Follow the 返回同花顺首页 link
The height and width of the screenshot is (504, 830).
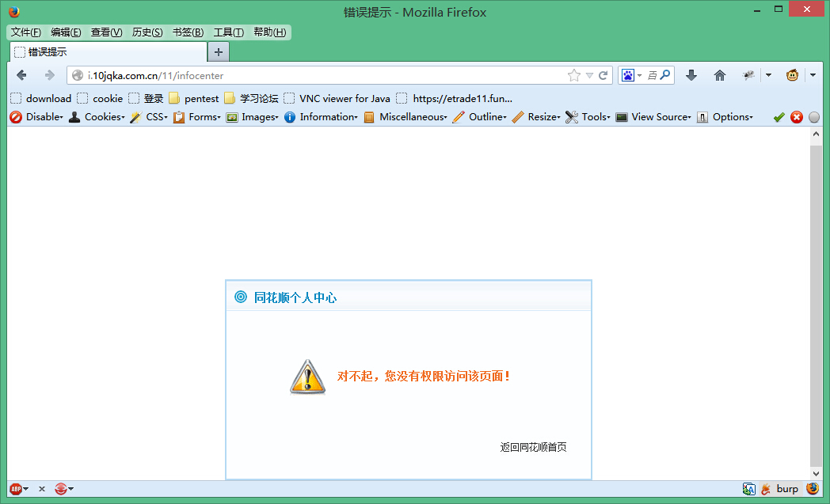(x=533, y=447)
